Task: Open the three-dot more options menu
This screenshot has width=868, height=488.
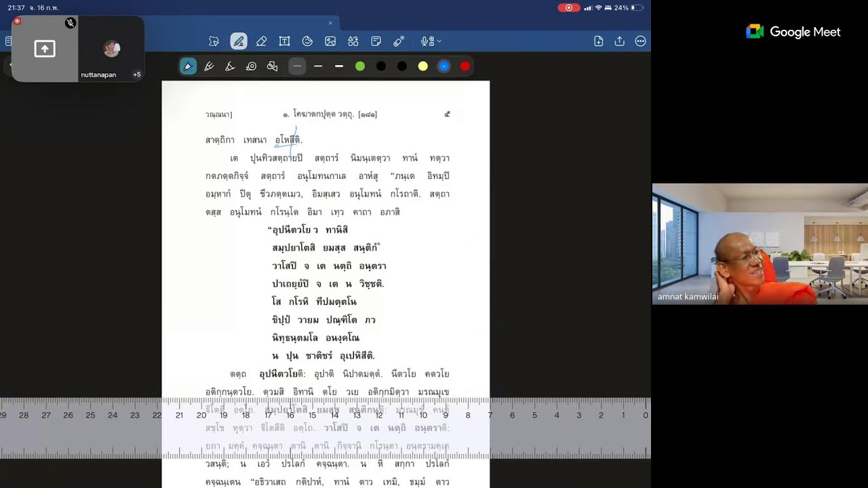Action: [x=640, y=41]
